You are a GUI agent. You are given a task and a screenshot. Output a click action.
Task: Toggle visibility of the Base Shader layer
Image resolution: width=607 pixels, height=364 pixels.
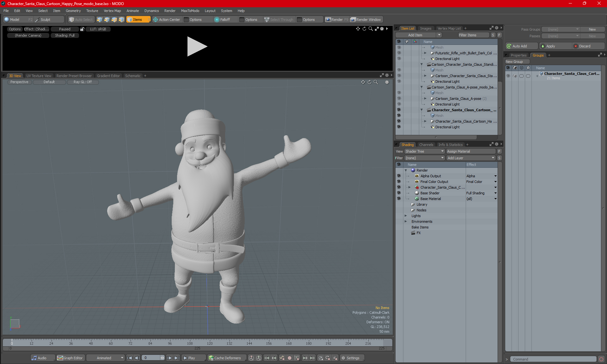399,193
